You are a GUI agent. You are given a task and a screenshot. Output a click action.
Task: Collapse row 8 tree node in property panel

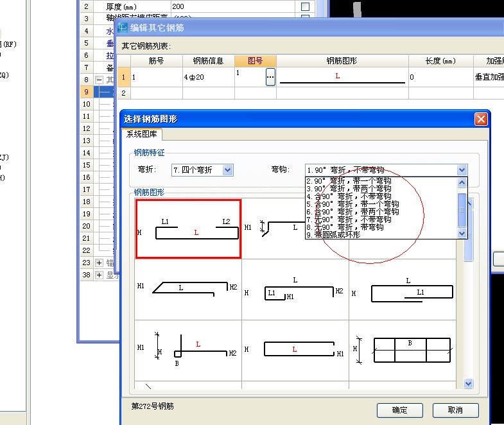coord(100,80)
